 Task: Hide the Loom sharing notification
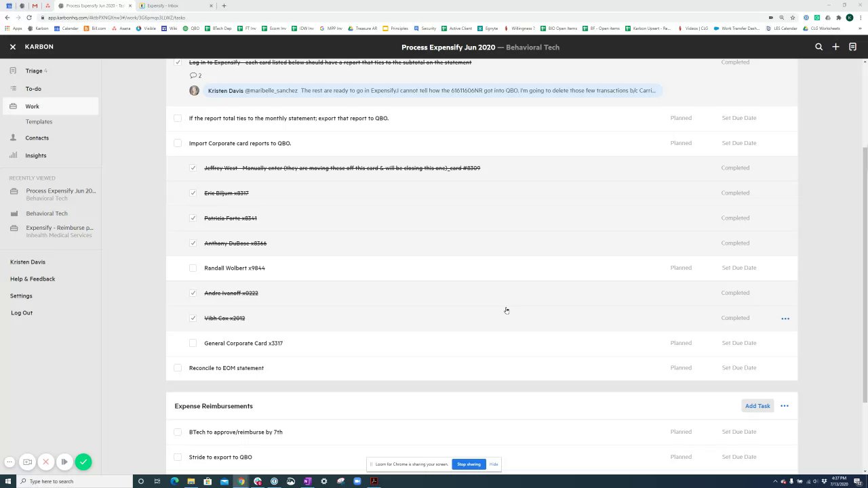coord(494,464)
